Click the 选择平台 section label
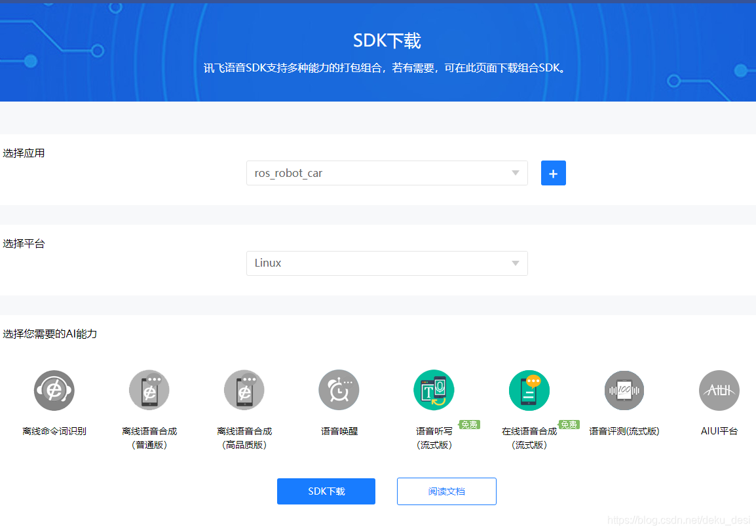This screenshot has height=532, width=756. coord(24,244)
